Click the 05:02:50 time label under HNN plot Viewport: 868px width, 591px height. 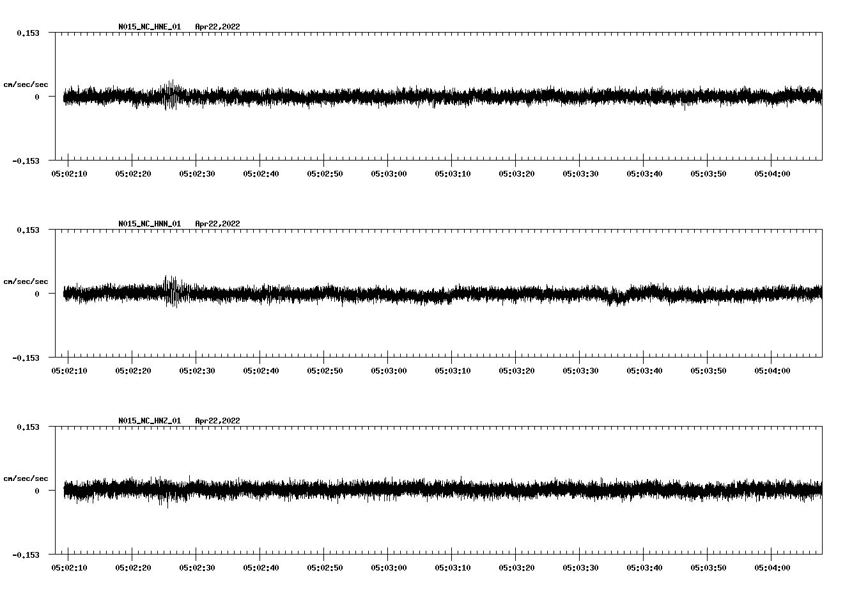coord(325,370)
